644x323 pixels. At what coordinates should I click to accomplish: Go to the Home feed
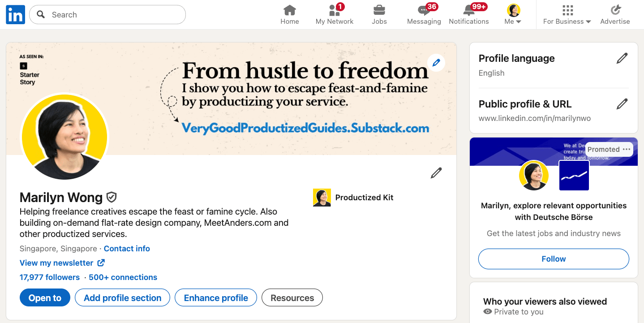(289, 14)
